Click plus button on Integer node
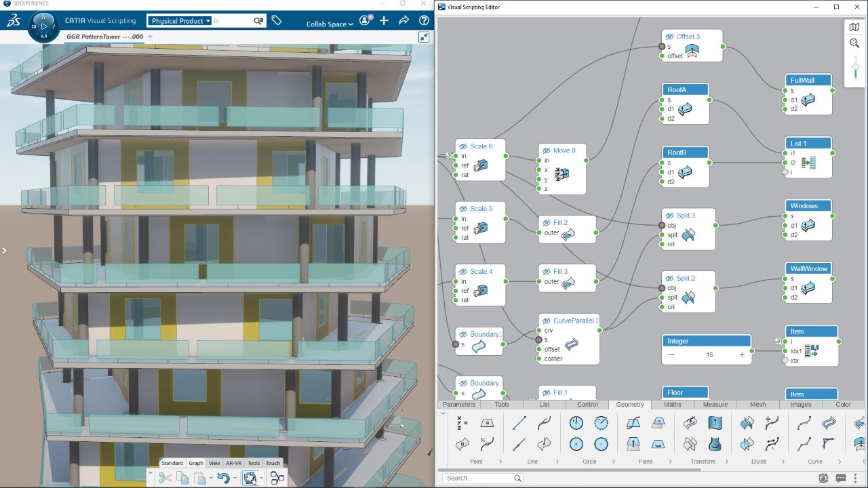 tap(742, 354)
